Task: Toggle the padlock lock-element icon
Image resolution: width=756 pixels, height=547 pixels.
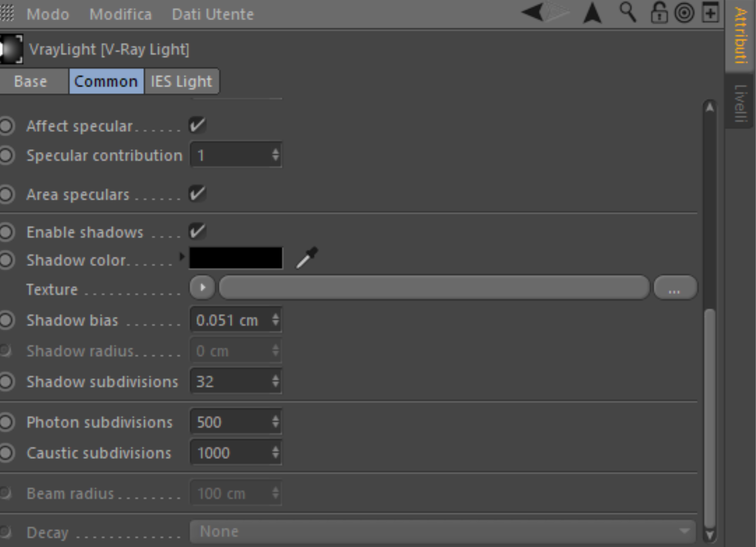Action: [x=659, y=12]
